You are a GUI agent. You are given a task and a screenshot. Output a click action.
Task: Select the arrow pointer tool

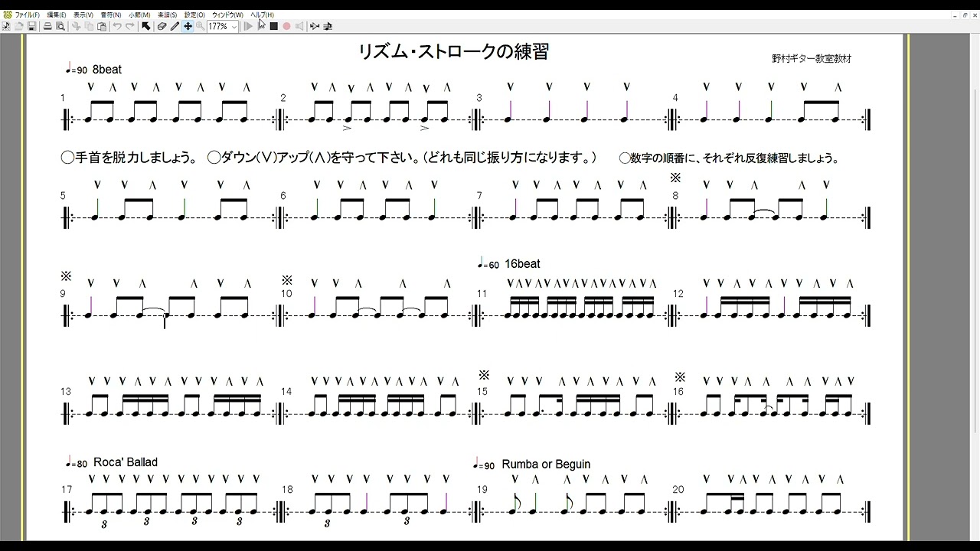(146, 26)
